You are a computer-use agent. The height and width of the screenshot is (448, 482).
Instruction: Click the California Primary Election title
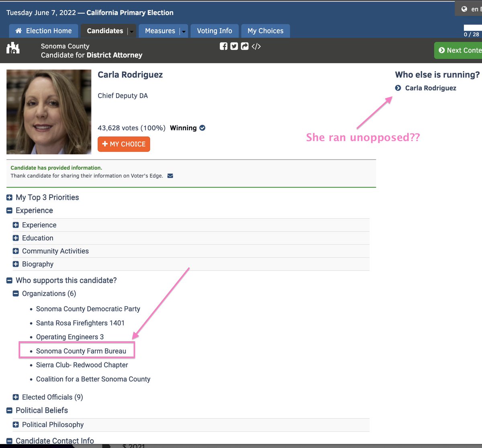point(130,12)
